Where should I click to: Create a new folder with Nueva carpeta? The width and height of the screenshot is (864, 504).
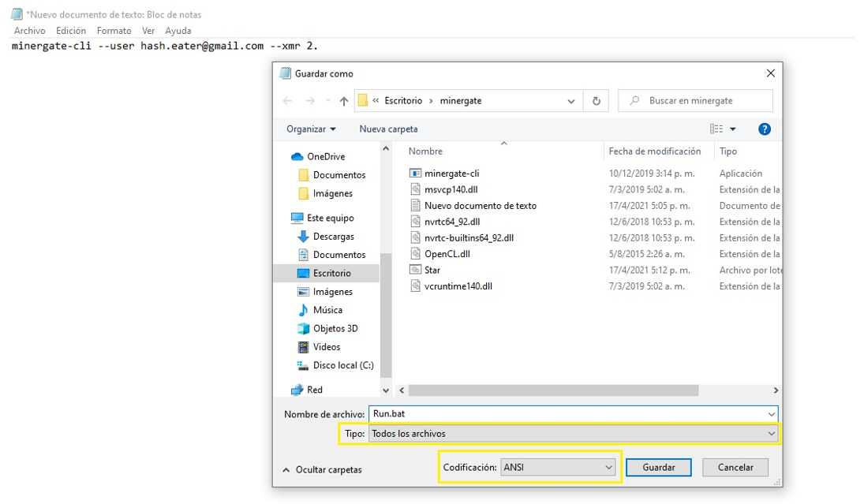click(x=388, y=129)
